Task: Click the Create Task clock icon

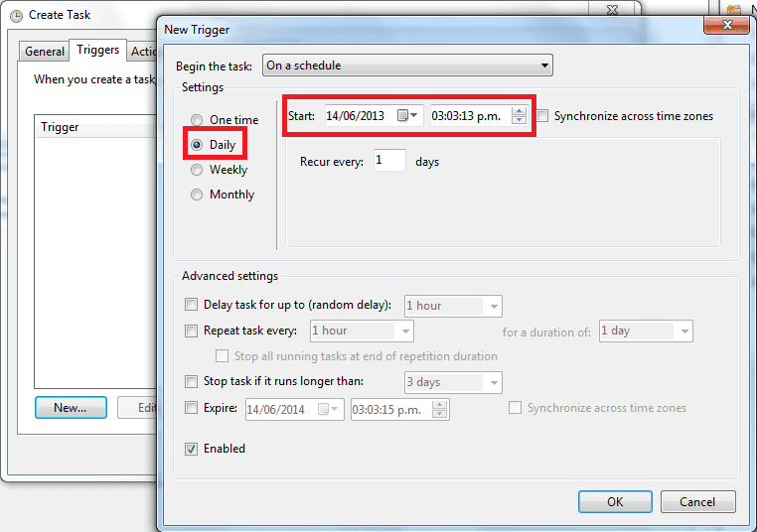Action: [x=16, y=16]
